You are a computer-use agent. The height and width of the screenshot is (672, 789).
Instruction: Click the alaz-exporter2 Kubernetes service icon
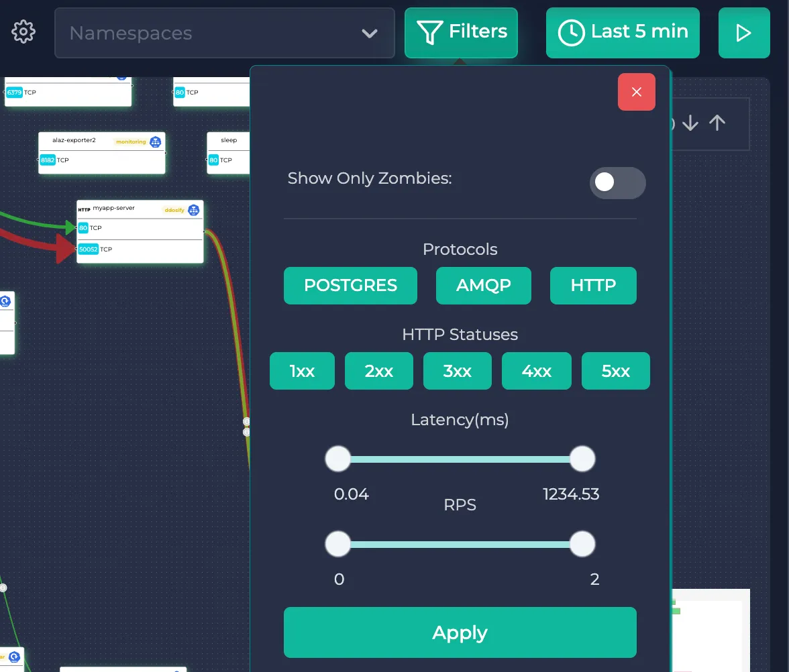pyautogui.click(x=156, y=142)
